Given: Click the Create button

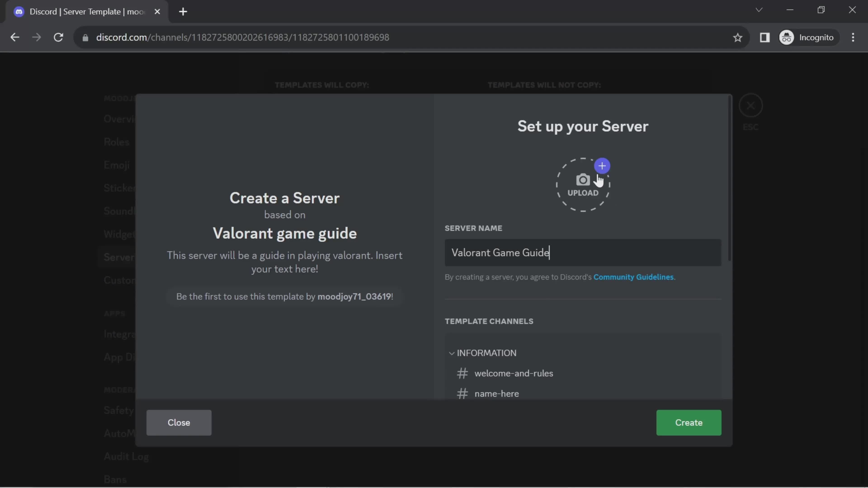Looking at the screenshot, I should (x=689, y=423).
